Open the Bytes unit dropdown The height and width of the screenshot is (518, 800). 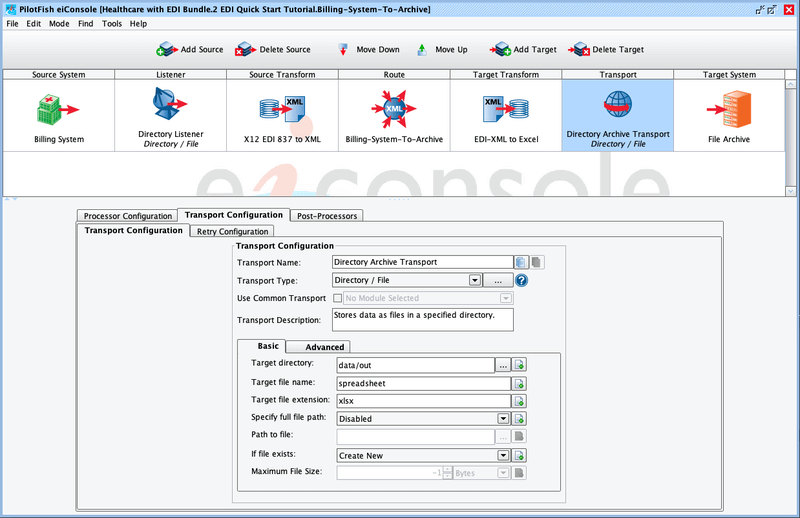click(x=503, y=473)
